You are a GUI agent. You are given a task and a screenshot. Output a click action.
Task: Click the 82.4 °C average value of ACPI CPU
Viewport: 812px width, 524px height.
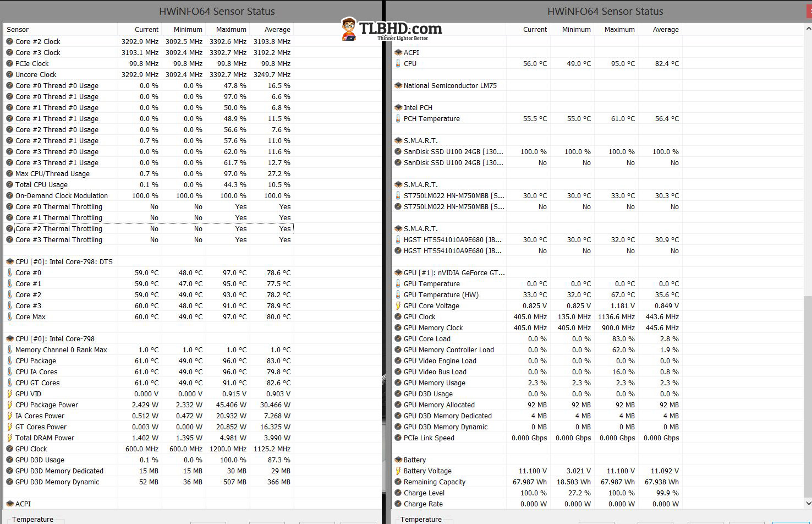pos(667,63)
